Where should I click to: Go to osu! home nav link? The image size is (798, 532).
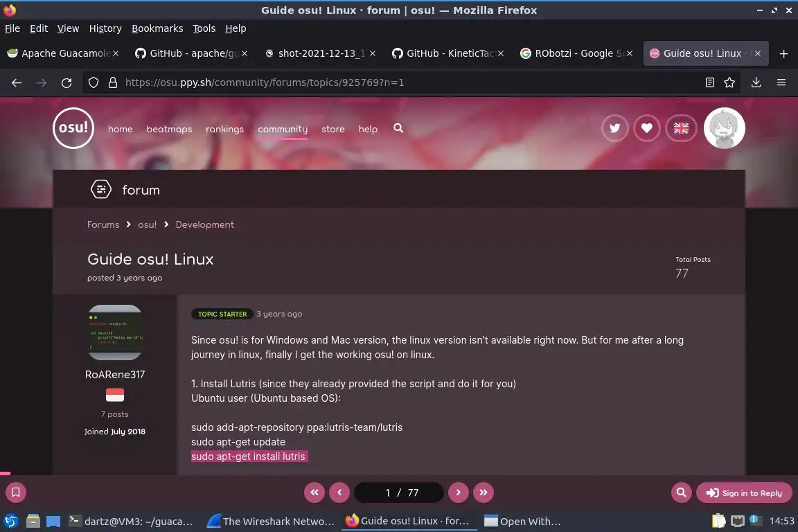click(120, 130)
